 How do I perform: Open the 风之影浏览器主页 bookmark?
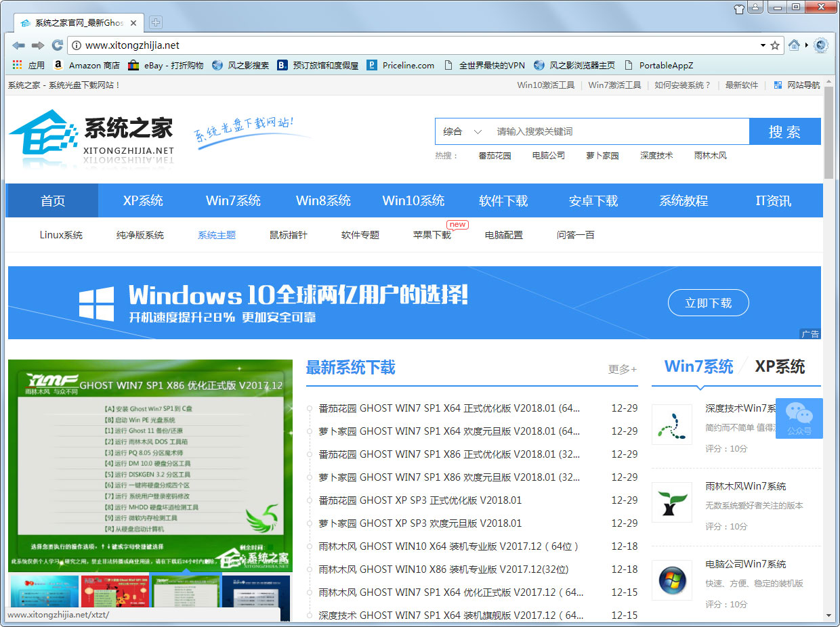point(574,66)
